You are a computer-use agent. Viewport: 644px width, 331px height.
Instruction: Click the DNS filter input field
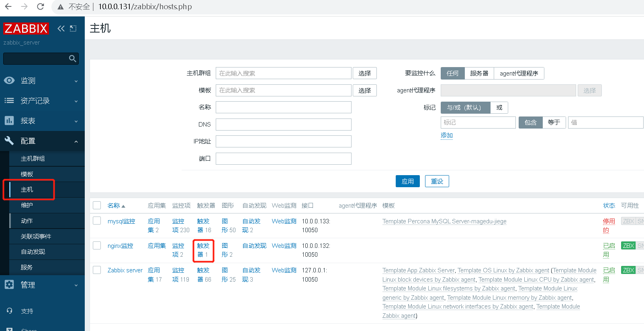284,125
